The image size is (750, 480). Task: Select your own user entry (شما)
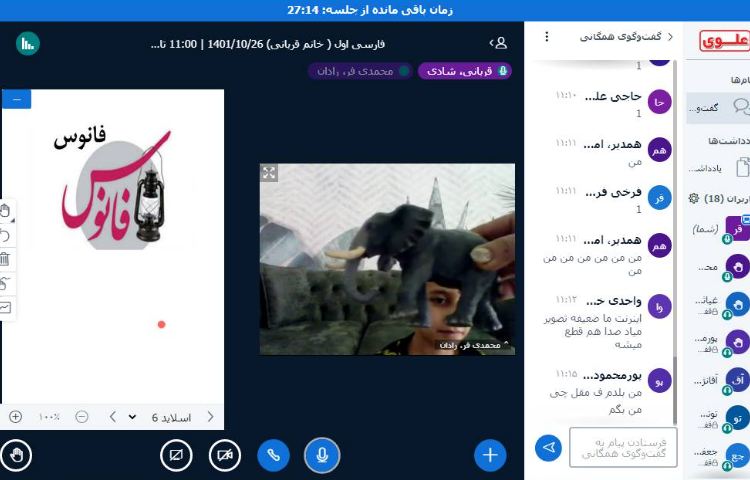[x=721, y=229]
